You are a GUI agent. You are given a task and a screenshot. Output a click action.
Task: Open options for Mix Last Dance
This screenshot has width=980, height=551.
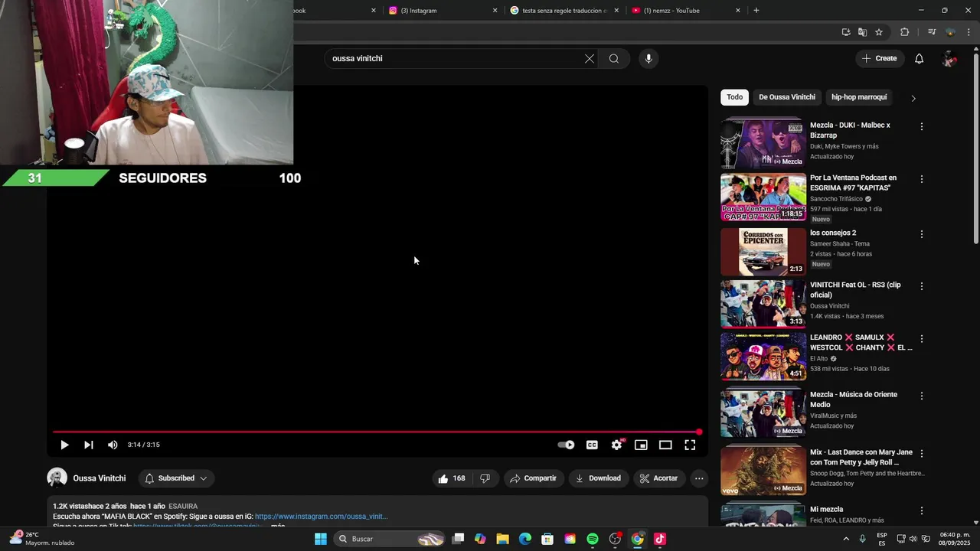point(922,454)
